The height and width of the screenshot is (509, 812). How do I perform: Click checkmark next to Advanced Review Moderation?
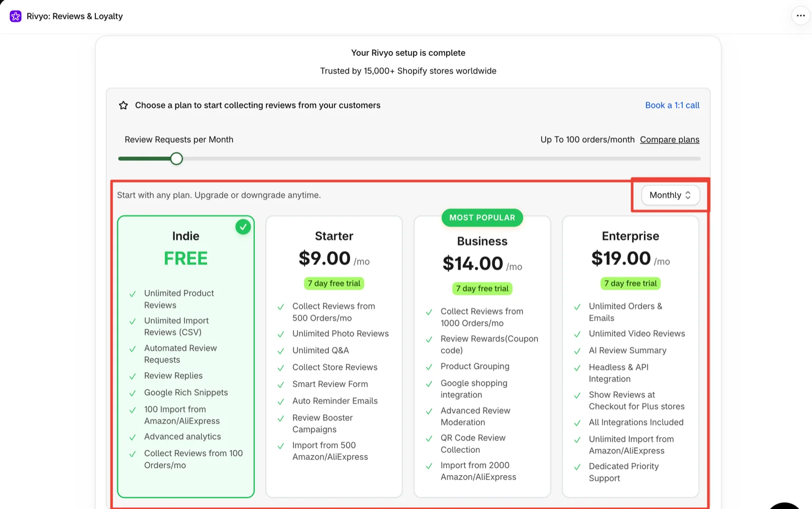point(429,412)
